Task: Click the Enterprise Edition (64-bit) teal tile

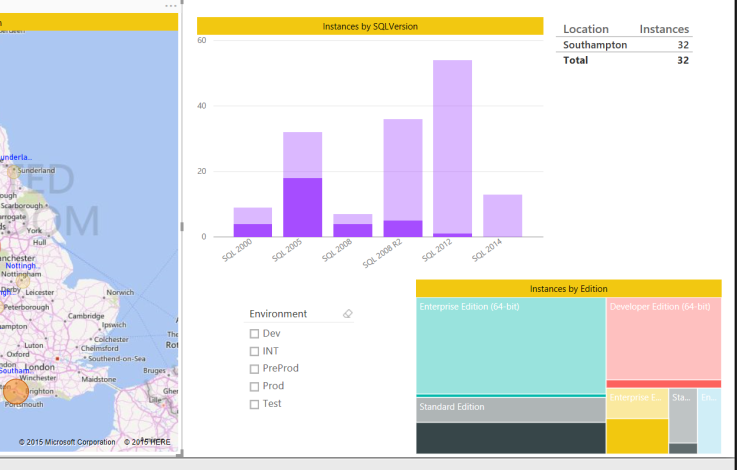Action: (510, 345)
